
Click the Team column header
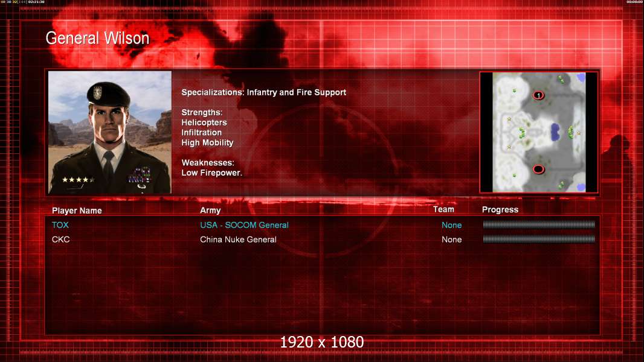click(x=443, y=209)
